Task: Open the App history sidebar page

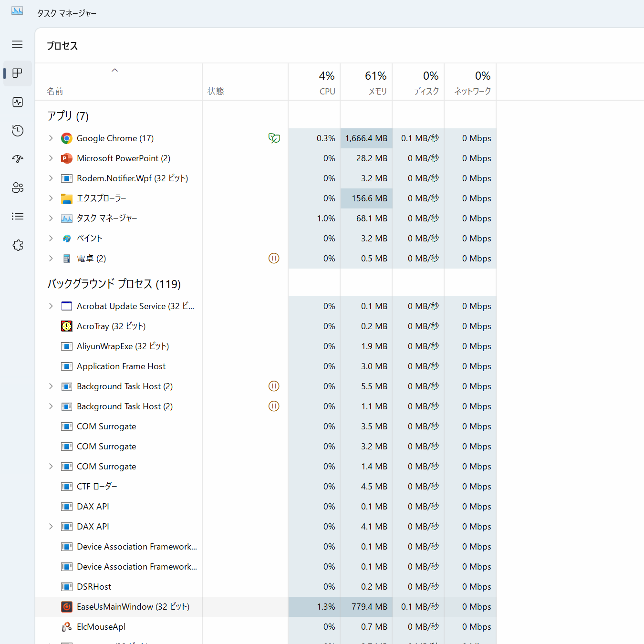Action: pos(18,131)
